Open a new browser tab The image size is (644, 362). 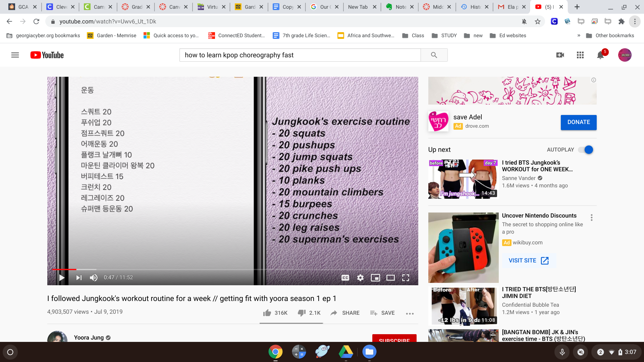[577, 7]
